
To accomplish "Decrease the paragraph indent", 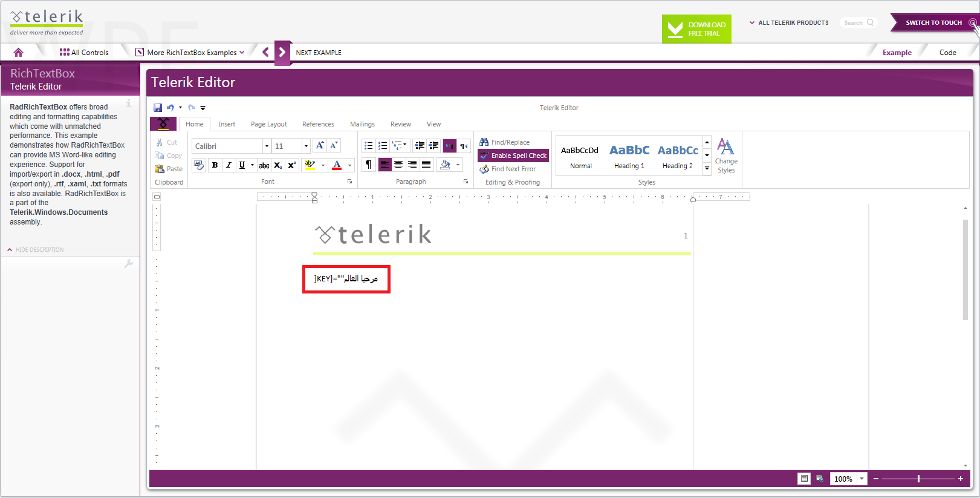I will tap(420, 146).
